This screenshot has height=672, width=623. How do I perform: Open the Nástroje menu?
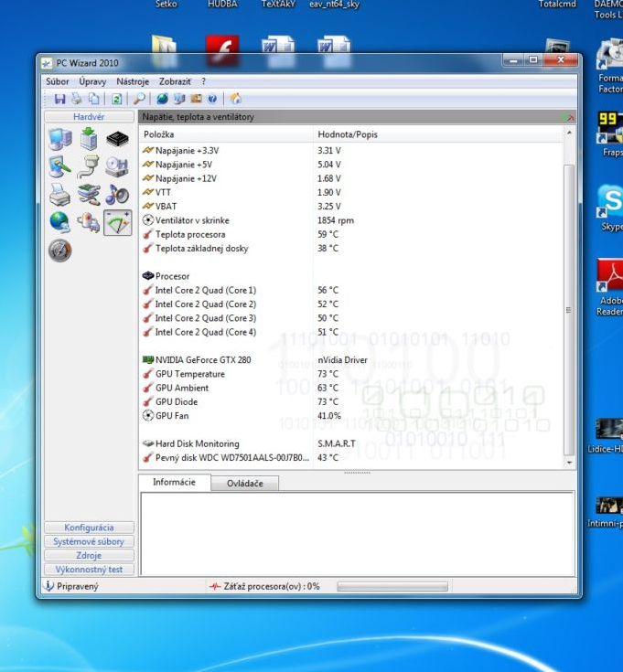133,81
